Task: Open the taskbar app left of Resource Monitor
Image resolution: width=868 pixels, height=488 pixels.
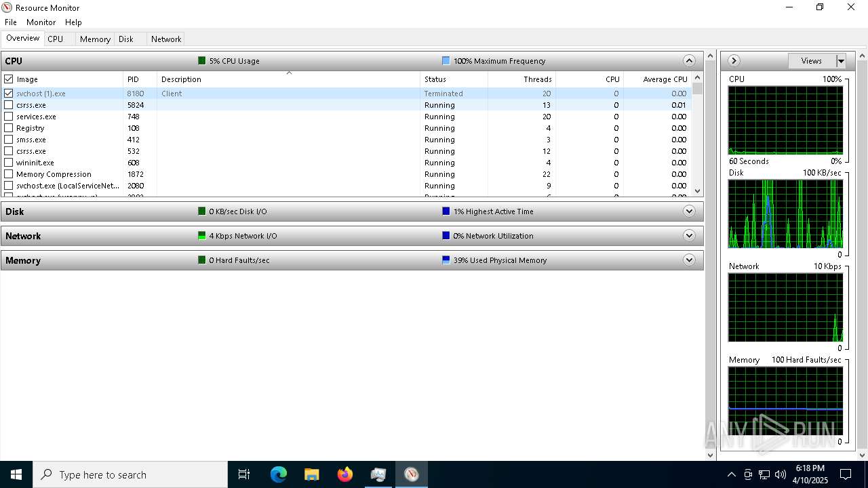Action: [x=378, y=474]
